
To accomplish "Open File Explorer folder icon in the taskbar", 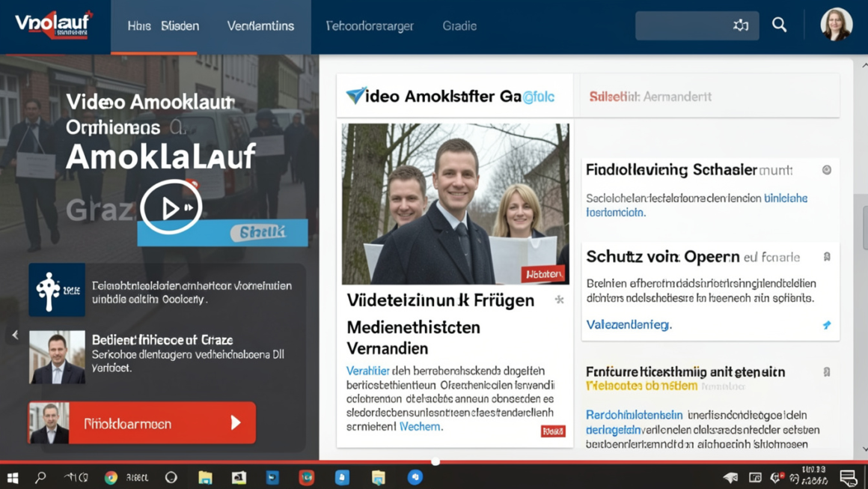I will (x=205, y=477).
